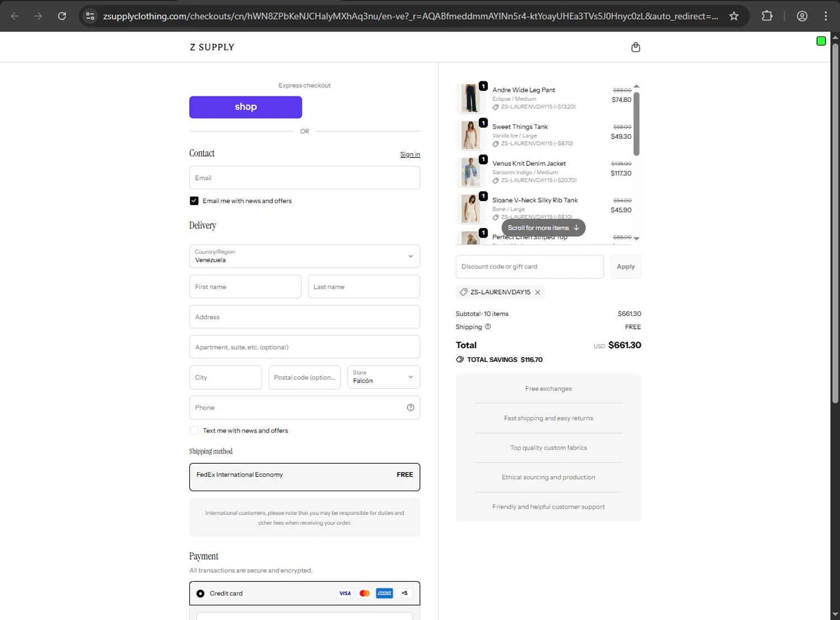
Task: Click the Phone field
Action: (305, 408)
